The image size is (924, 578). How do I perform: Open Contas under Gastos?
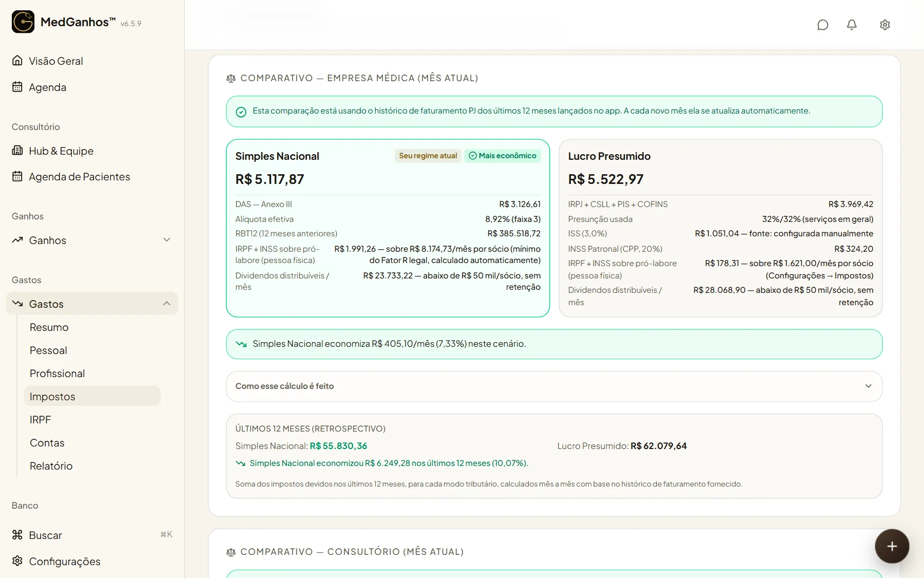[47, 443]
